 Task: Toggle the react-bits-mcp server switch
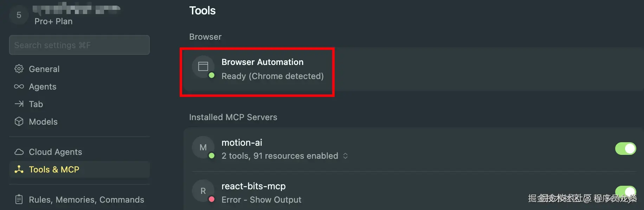point(625,192)
